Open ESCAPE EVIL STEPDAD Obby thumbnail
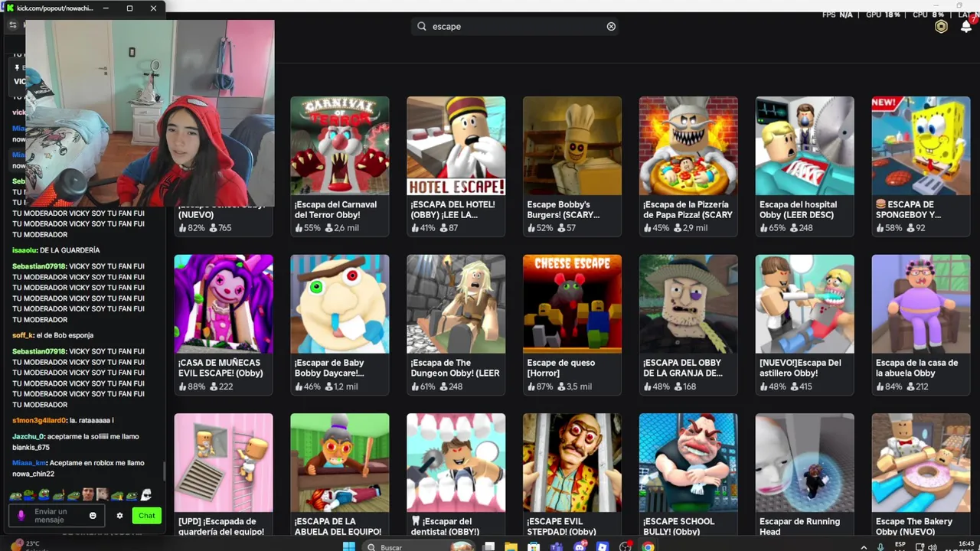The image size is (980, 551). pos(573,462)
